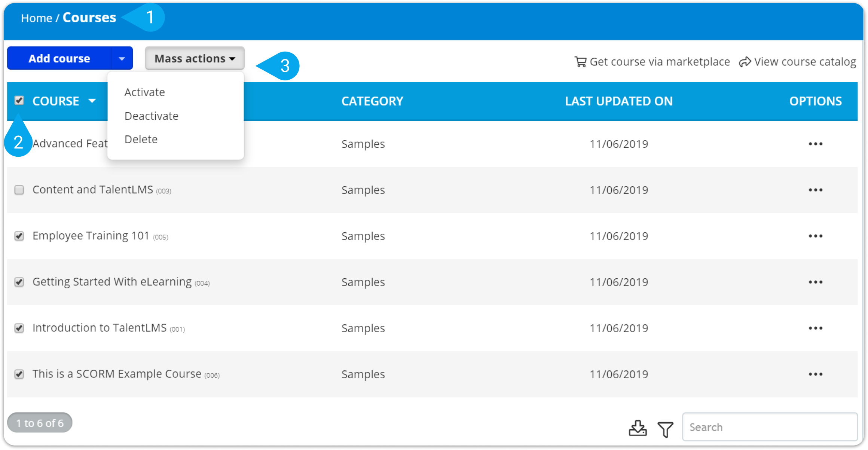Select Deactivate from the Mass actions menu

[151, 116]
